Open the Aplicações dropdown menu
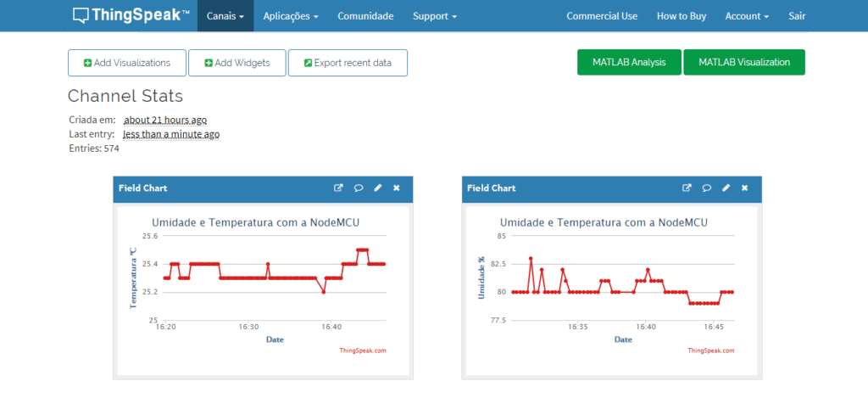 (291, 16)
